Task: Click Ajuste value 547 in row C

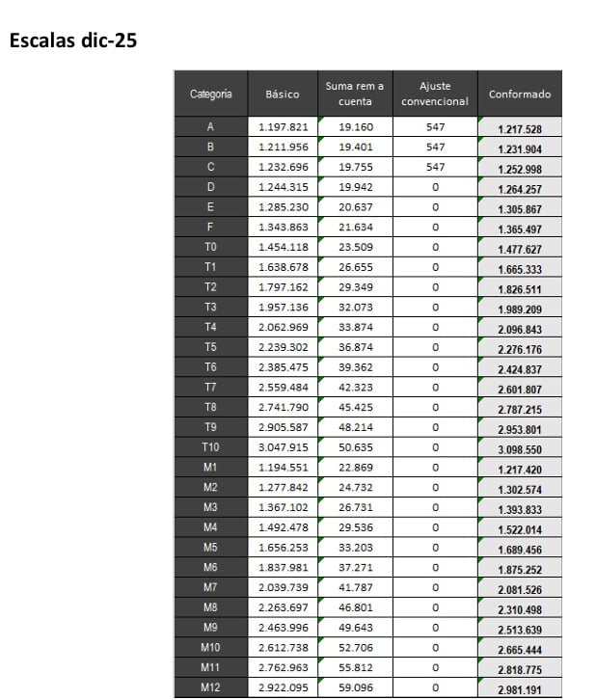Action: [x=435, y=167]
